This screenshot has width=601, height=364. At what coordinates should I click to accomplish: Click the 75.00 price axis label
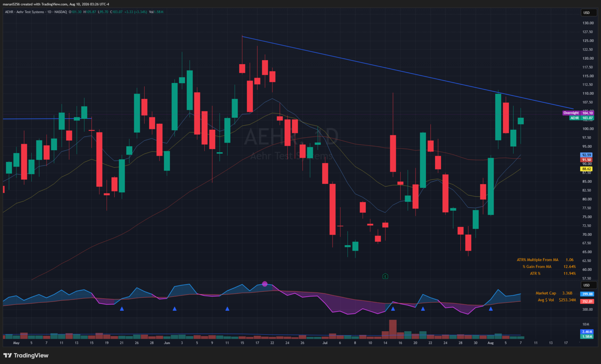click(x=587, y=217)
